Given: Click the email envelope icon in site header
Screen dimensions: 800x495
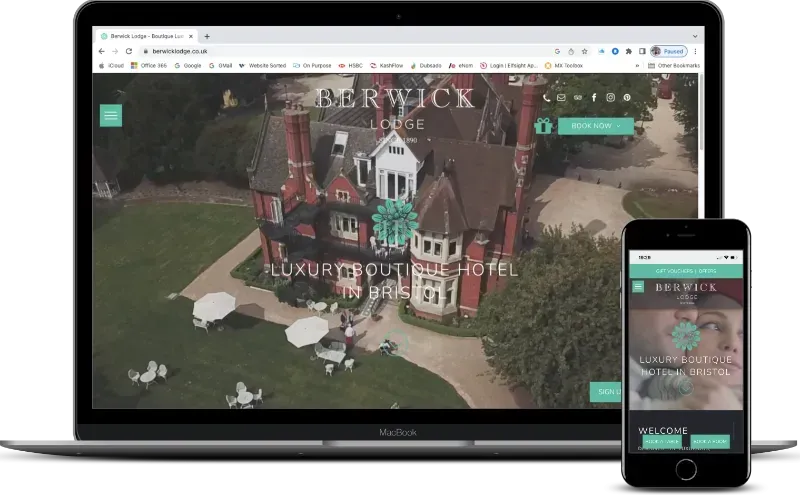Looking at the screenshot, I should point(561,97).
